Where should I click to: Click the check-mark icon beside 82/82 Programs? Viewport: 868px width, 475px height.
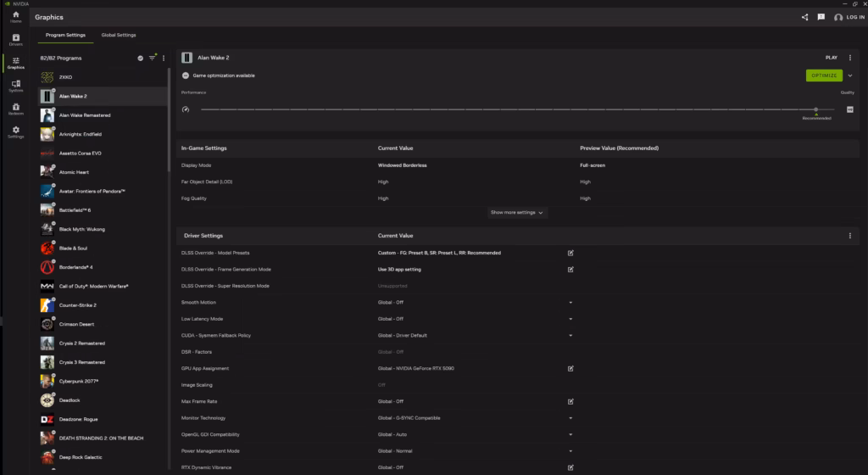click(x=140, y=59)
